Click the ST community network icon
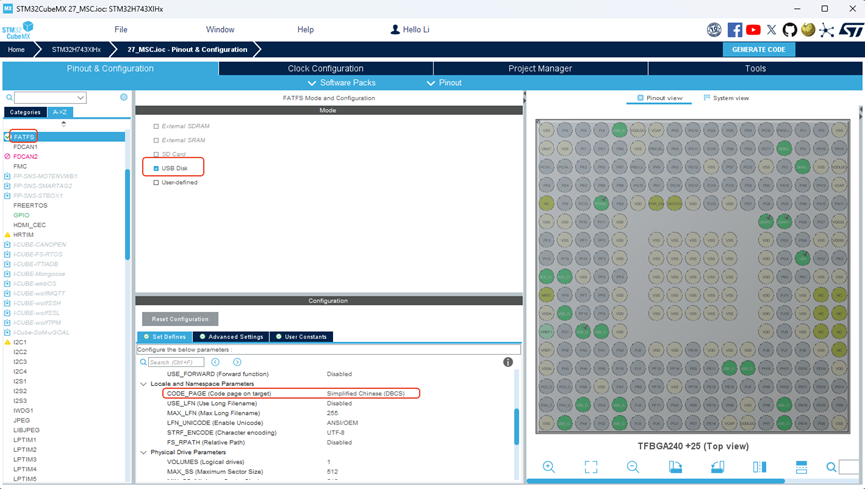 pos(826,30)
